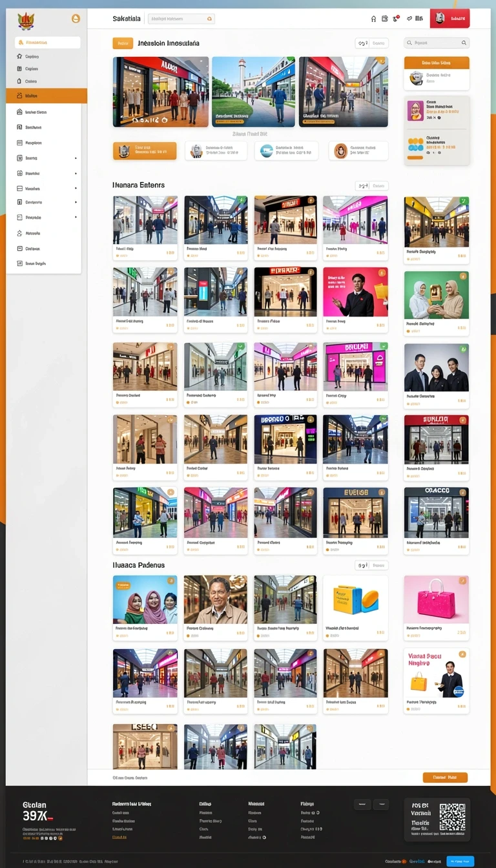
Task: Open the banner showing a mosque tower and lawn
Action: (x=253, y=92)
